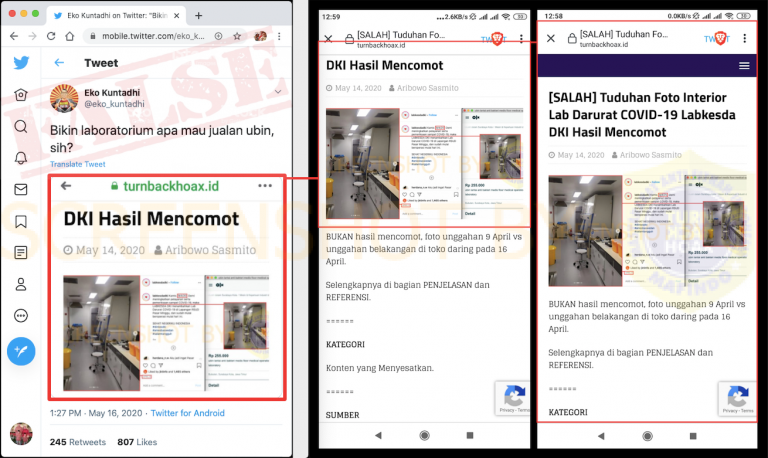
Task: Click Translate Tweet link
Action: 77,164
